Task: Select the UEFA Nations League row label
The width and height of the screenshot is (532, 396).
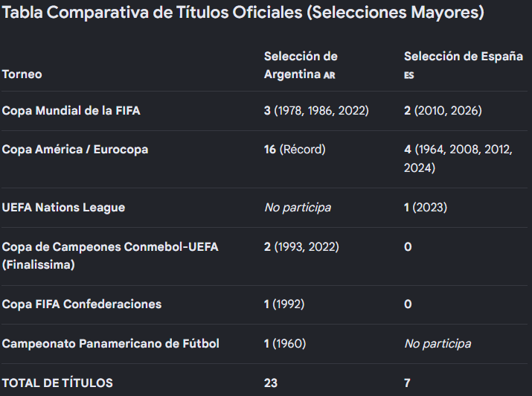Action: [63, 208]
